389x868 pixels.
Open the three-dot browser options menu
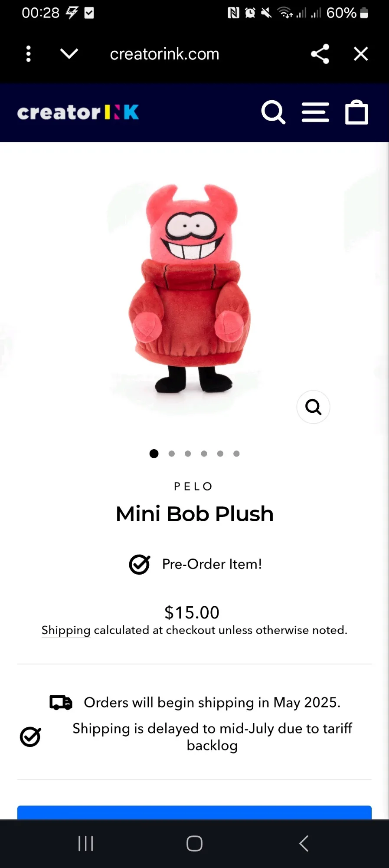[29, 54]
